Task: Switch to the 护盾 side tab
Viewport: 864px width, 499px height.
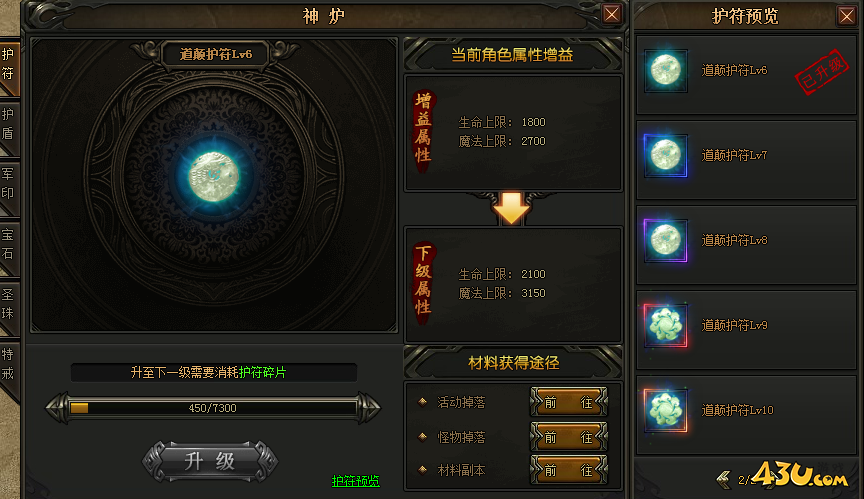Action: [x=9, y=126]
